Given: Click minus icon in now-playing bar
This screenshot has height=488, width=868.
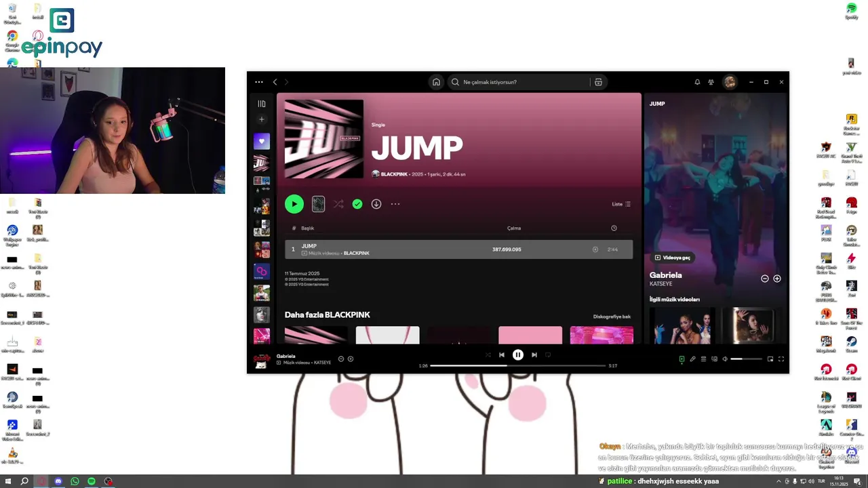Looking at the screenshot, I should coord(341,359).
